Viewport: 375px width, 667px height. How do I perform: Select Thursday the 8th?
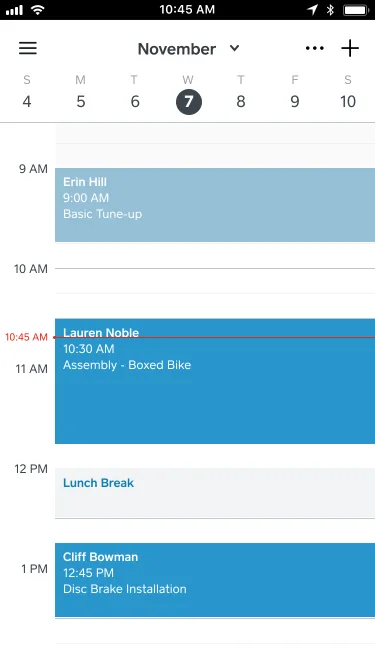pos(241,94)
